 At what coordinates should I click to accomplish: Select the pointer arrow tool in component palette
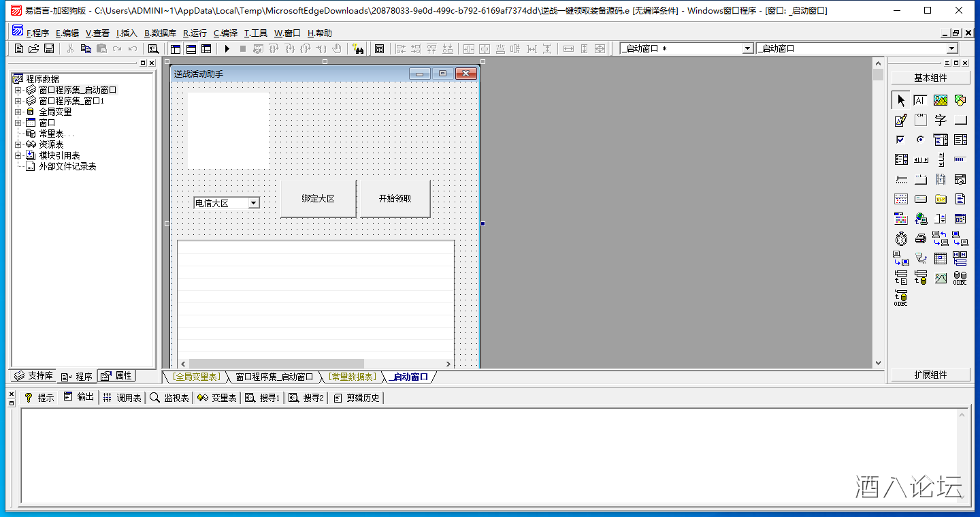[901, 100]
